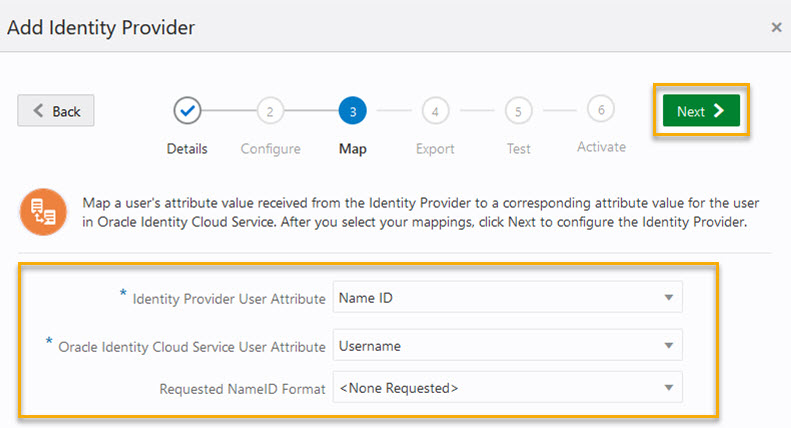Click the highlighted step 3 circle
The image size is (791, 428).
tap(352, 110)
